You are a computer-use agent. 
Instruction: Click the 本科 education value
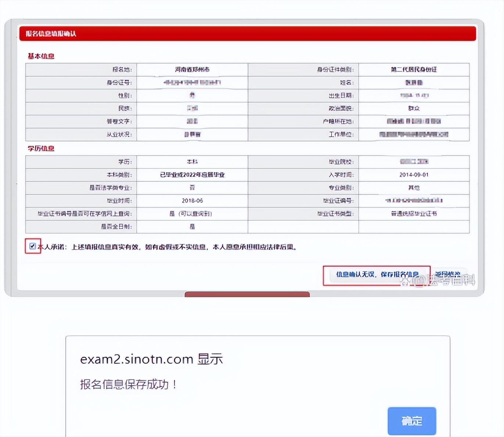[192, 162]
